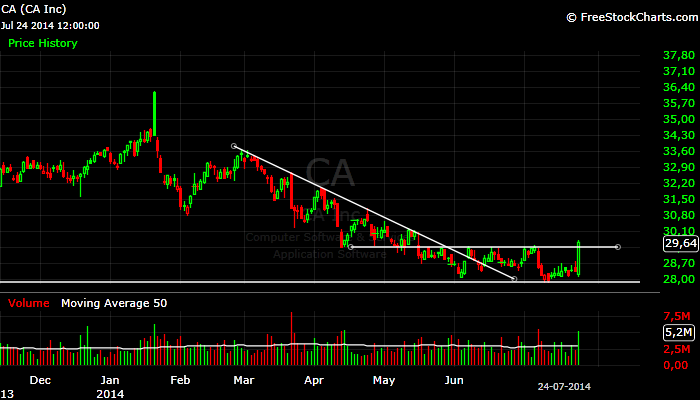Click the Feb month label on time axis
Image resolution: width=700 pixels, height=400 pixels.
click(x=180, y=380)
